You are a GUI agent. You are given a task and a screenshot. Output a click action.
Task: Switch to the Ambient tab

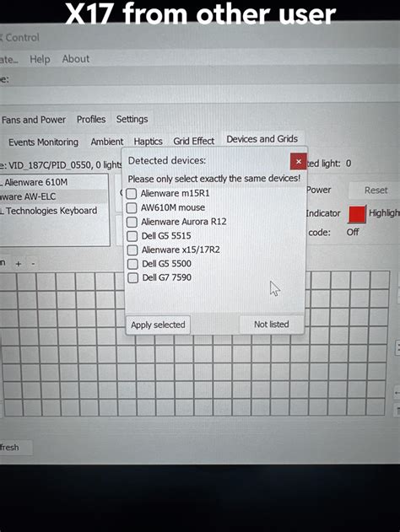pyautogui.click(x=106, y=142)
